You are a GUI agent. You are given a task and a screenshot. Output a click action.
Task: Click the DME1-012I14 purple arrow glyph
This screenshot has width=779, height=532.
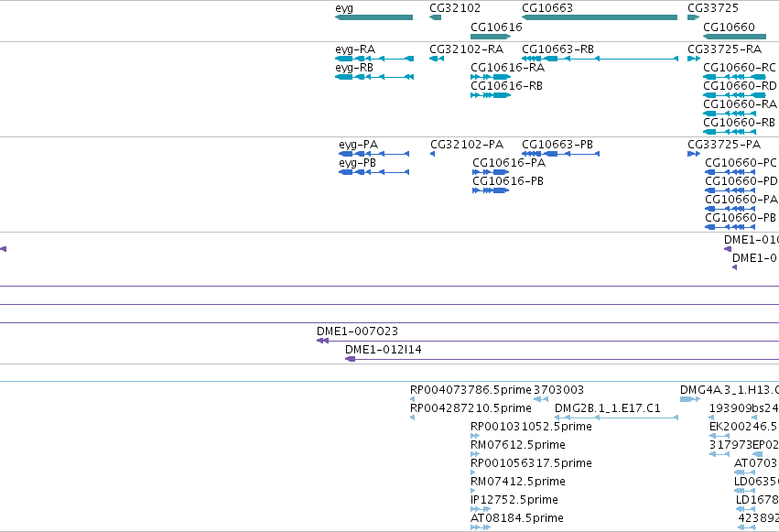[x=351, y=359]
